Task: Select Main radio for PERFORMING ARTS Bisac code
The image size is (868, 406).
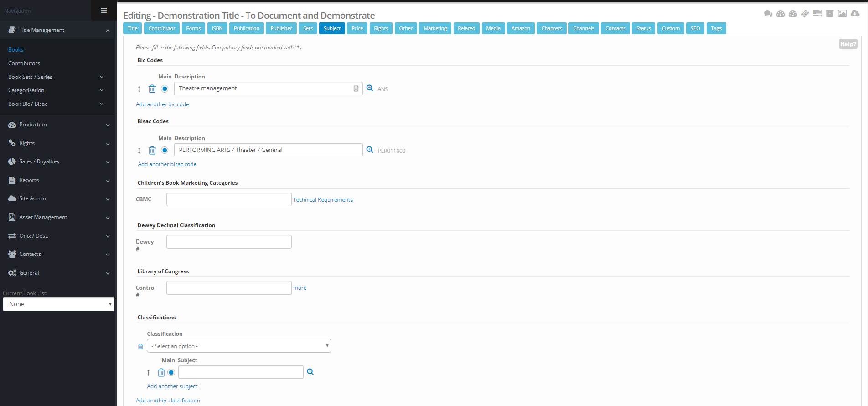Action: 165,150
